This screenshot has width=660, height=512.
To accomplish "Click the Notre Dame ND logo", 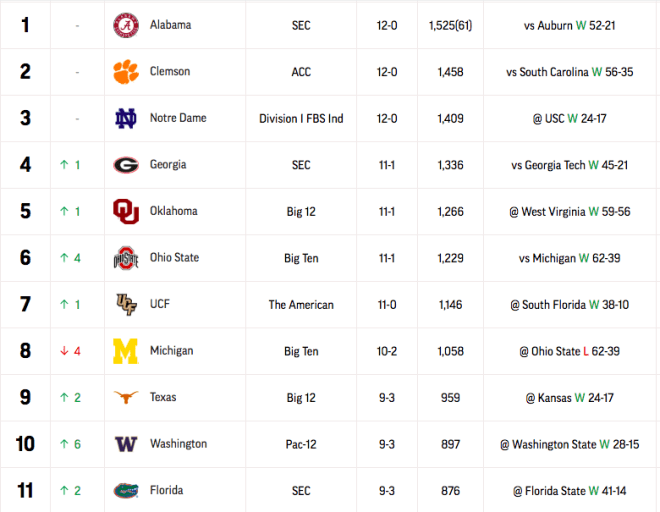I will [x=126, y=118].
